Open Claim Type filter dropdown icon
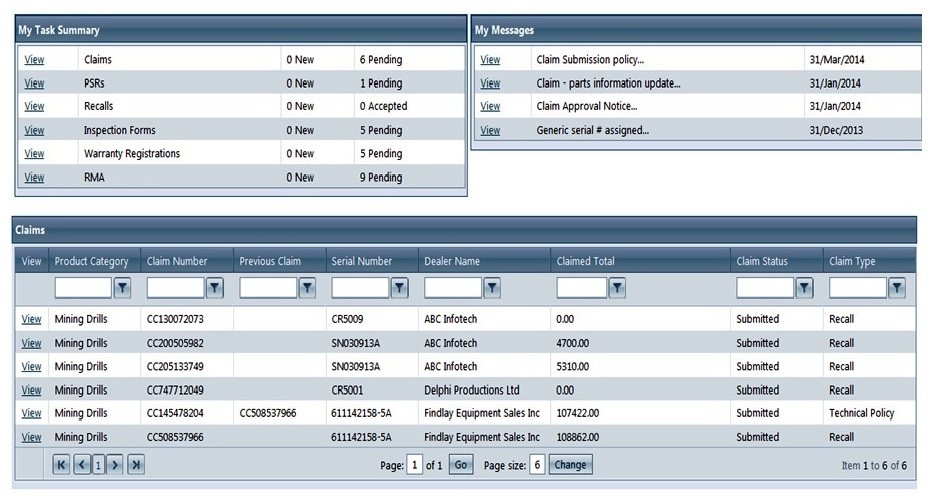933x504 pixels. point(897,288)
